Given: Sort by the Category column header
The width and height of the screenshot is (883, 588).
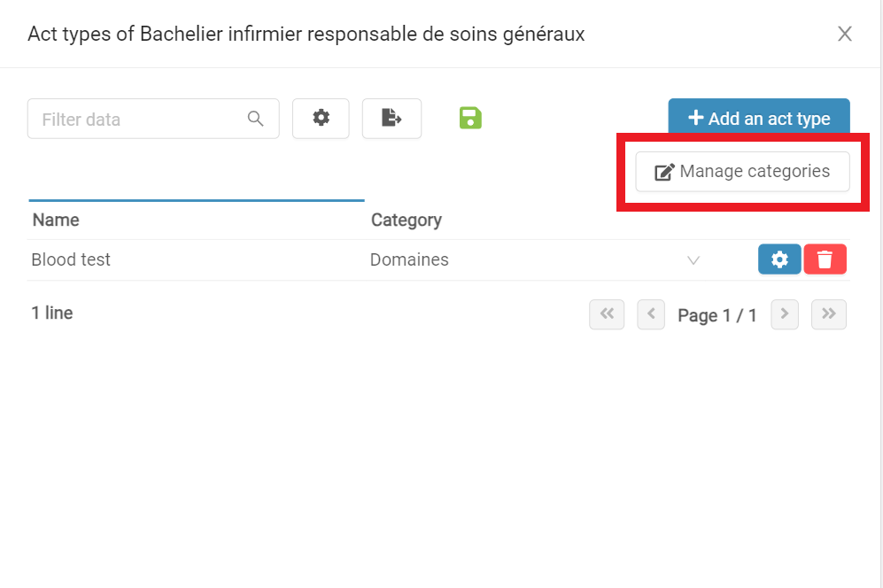Looking at the screenshot, I should pyautogui.click(x=406, y=220).
